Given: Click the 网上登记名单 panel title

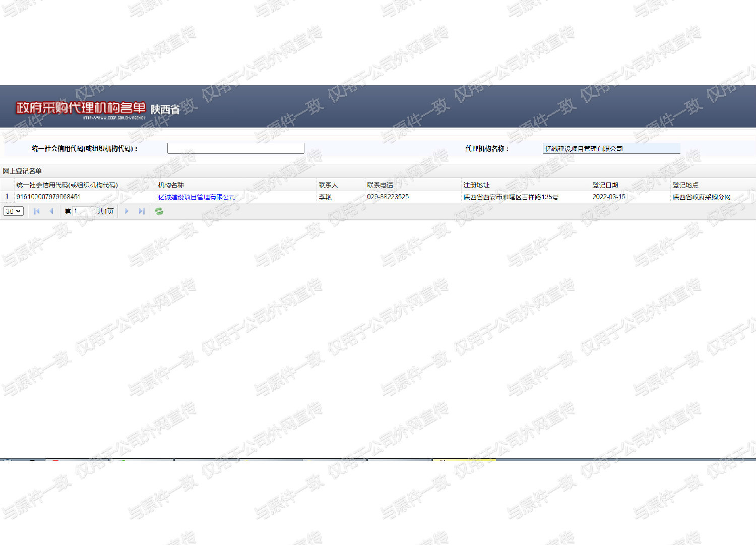Looking at the screenshot, I should [22, 171].
